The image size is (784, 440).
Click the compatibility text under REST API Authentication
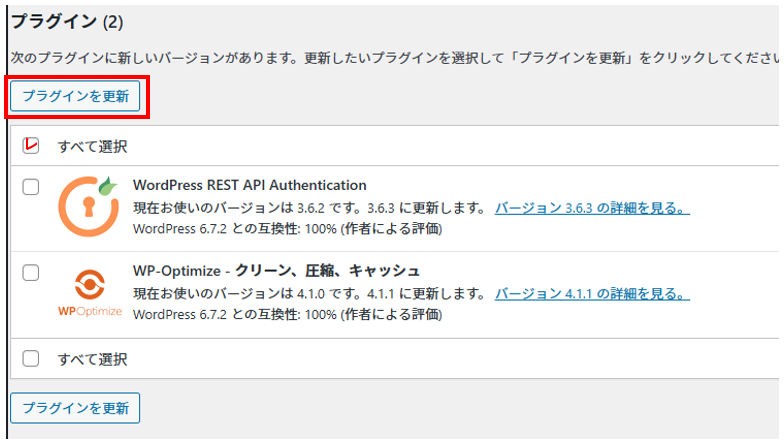coord(288,229)
